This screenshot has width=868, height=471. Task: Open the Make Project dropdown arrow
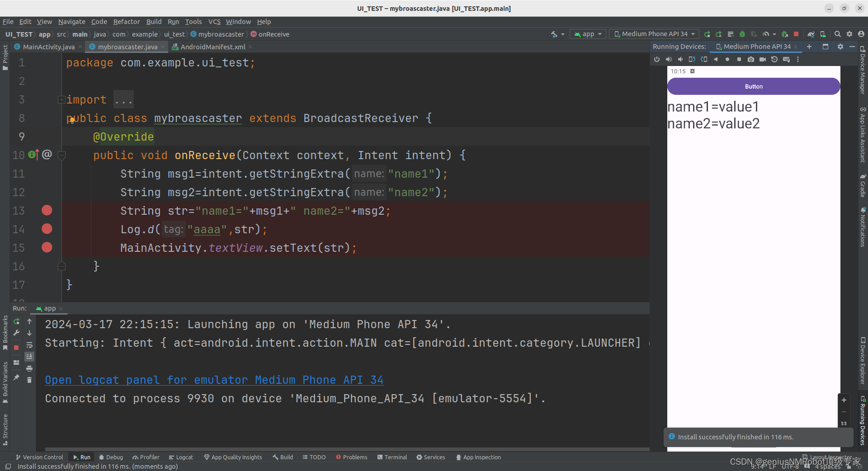[563, 34]
